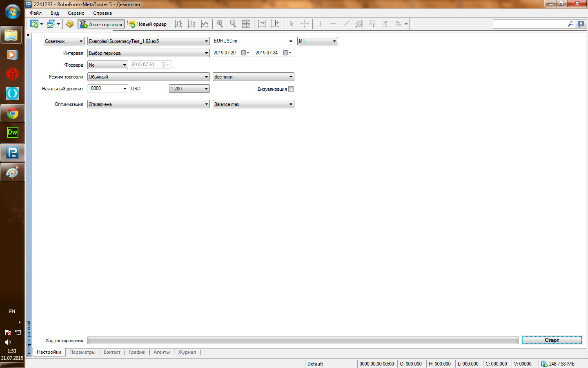Switch chart to bar chart mode

[x=178, y=24]
